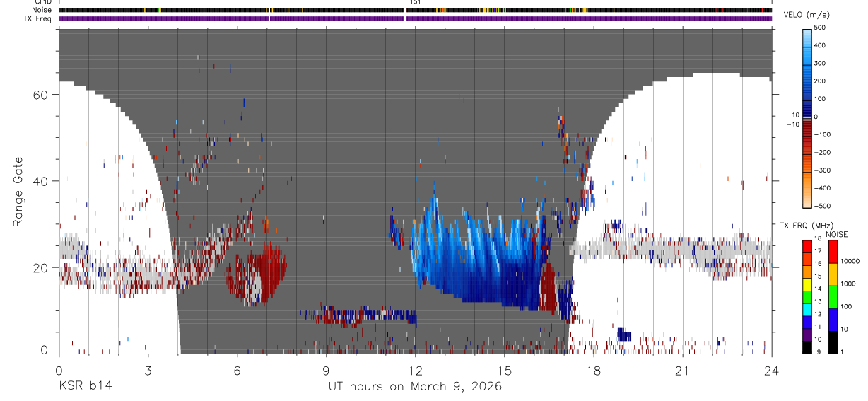
Task: Click the 300 label on velocity scale
Action: click(x=820, y=63)
